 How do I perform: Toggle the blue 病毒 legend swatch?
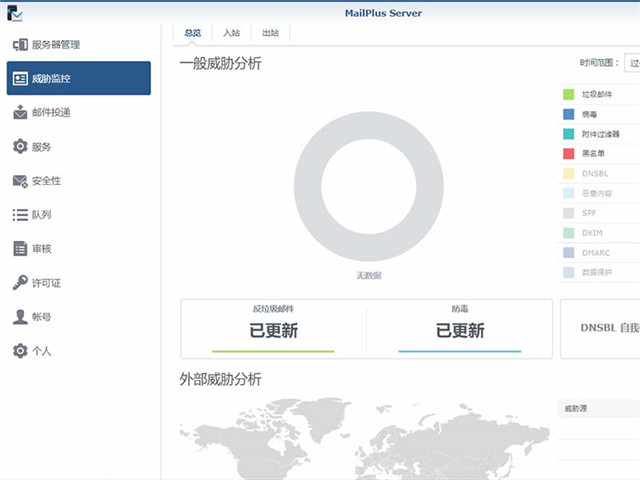(x=569, y=114)
